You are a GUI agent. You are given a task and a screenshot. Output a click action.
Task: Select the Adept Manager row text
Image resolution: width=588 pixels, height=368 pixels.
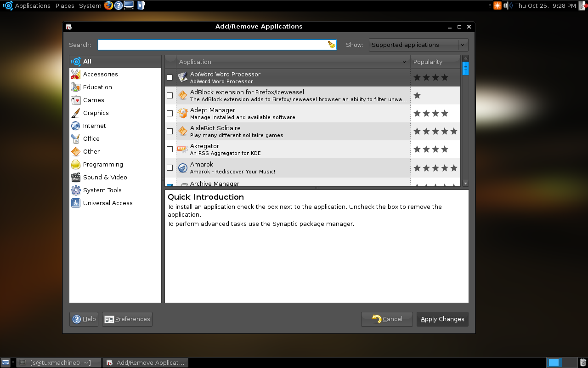click(x=243, y=114)
